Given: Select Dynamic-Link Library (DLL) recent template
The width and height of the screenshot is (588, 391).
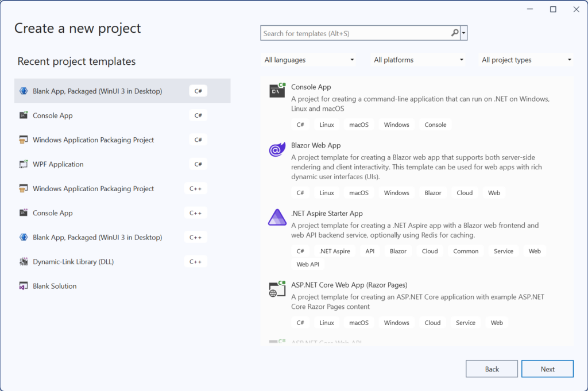Looking at the screenshot, I should point(122,261).
